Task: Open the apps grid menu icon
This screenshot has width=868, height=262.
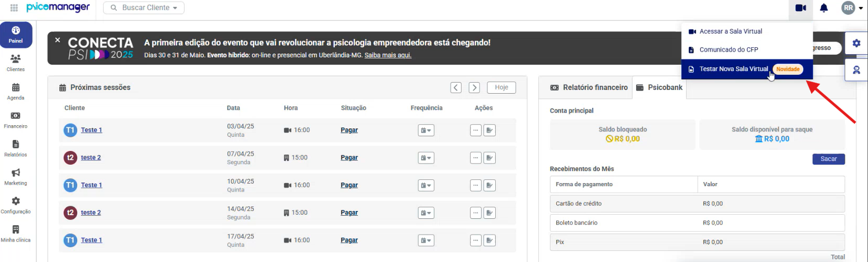Action: 14,8
